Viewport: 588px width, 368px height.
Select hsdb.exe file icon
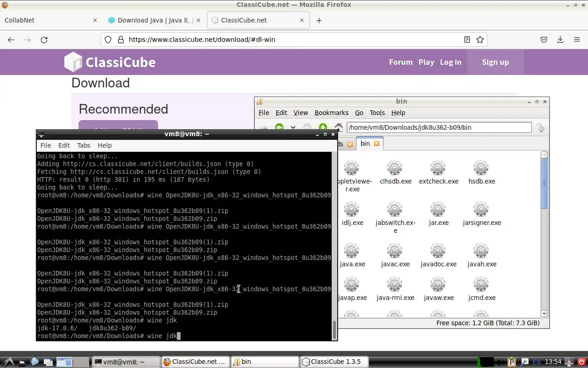click(481, 172)
